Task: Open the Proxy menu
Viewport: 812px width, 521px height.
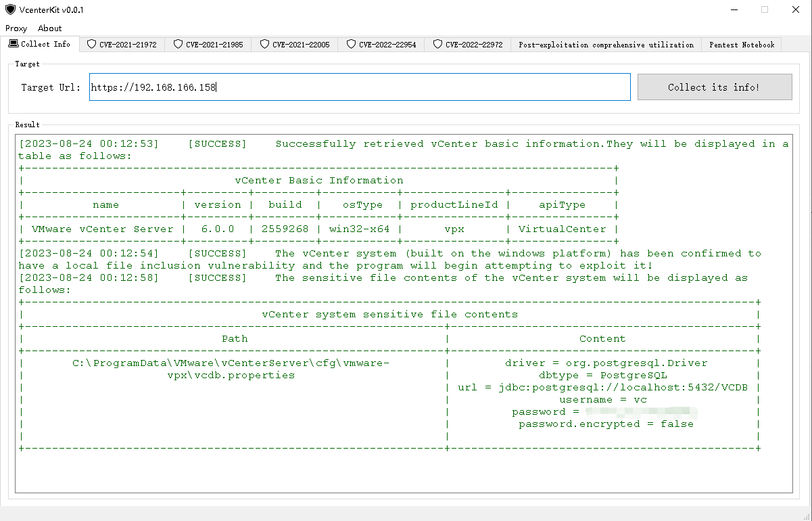Action: point(16,28)
